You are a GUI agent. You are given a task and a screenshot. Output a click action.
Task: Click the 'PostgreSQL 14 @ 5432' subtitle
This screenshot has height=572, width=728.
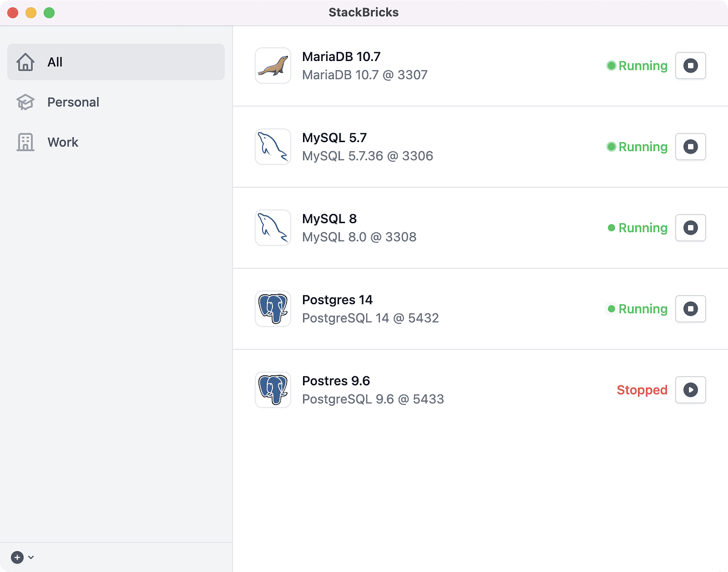point(370,318)
